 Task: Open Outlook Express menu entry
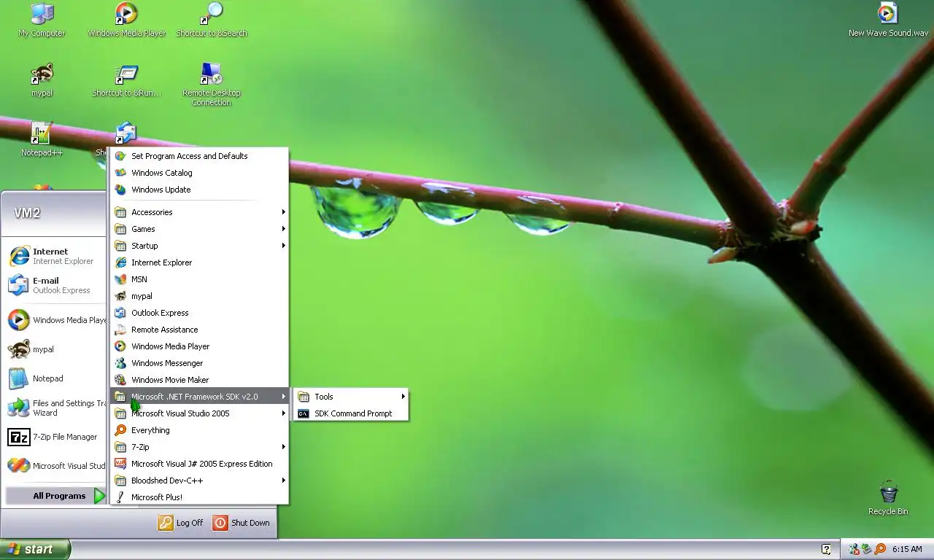[x=199, y=313]
